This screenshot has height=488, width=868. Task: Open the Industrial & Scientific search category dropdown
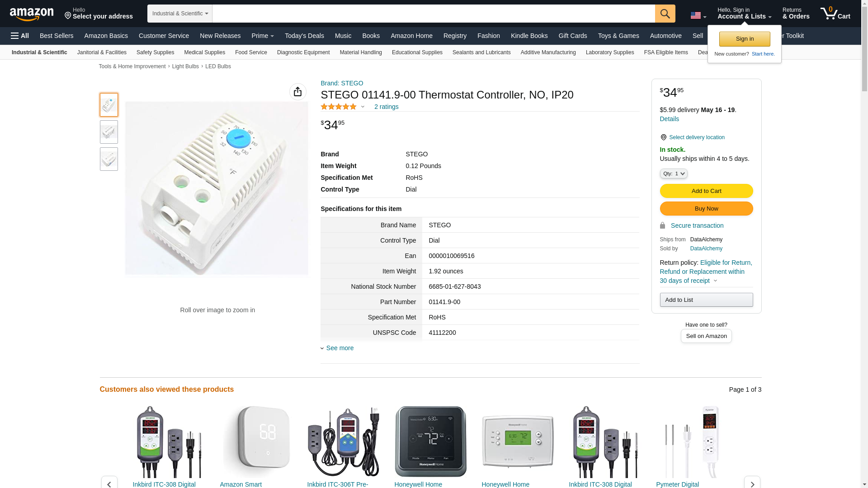click(x=180, y=14)
